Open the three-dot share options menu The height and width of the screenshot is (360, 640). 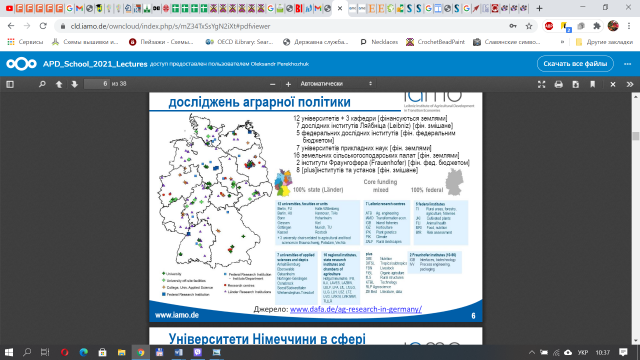(x=628, y=64)
